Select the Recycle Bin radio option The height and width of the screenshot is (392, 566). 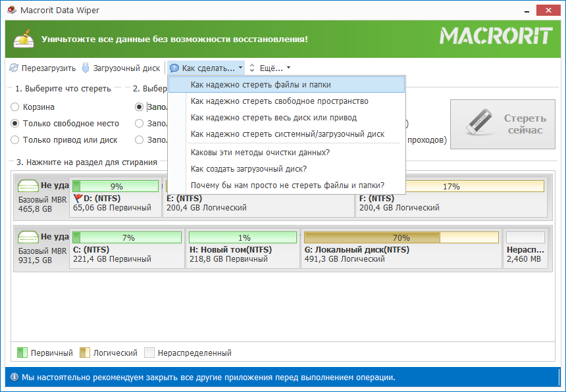[x=14, y=107]
